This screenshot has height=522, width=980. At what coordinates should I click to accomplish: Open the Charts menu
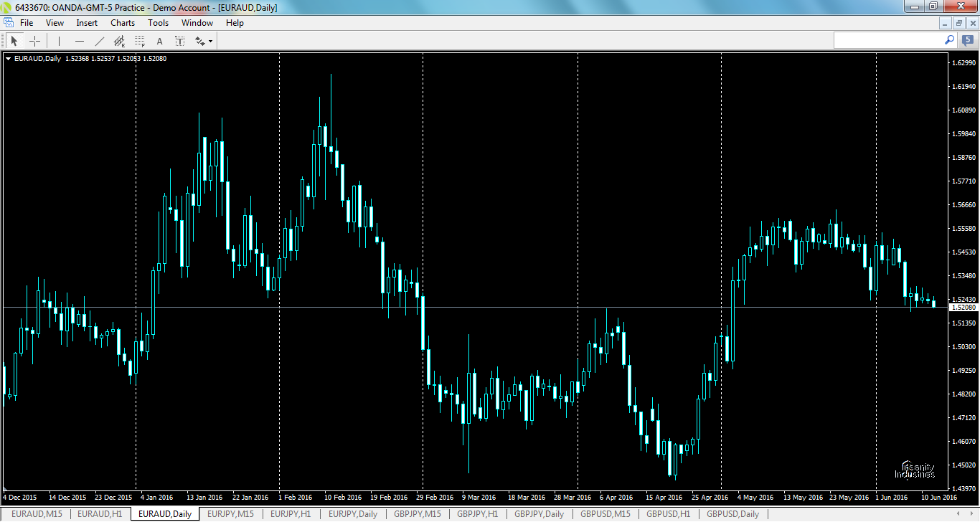[x=122, y=22]
